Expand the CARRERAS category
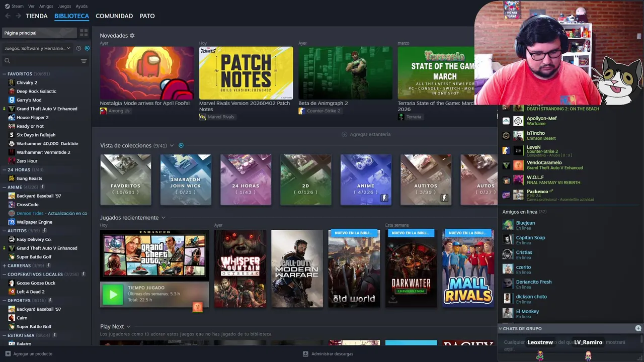The image size is (644, 362). coord(4,265)
